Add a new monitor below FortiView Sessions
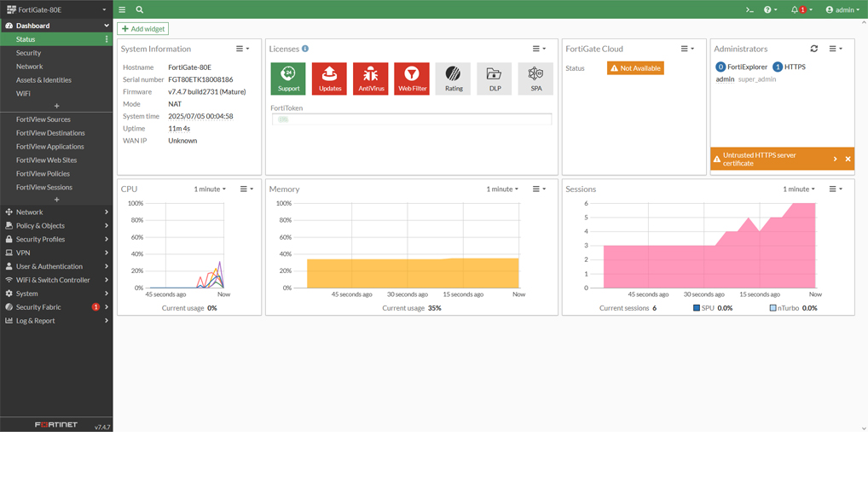 [56, 200]
